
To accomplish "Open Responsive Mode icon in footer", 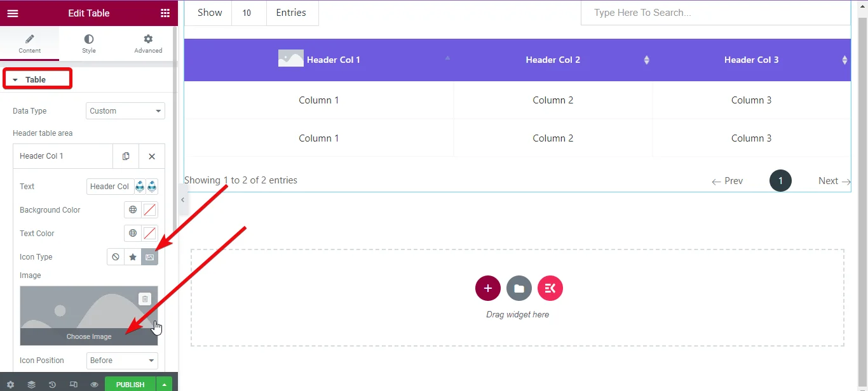I will pyautogui.click(x=74, y=385).
